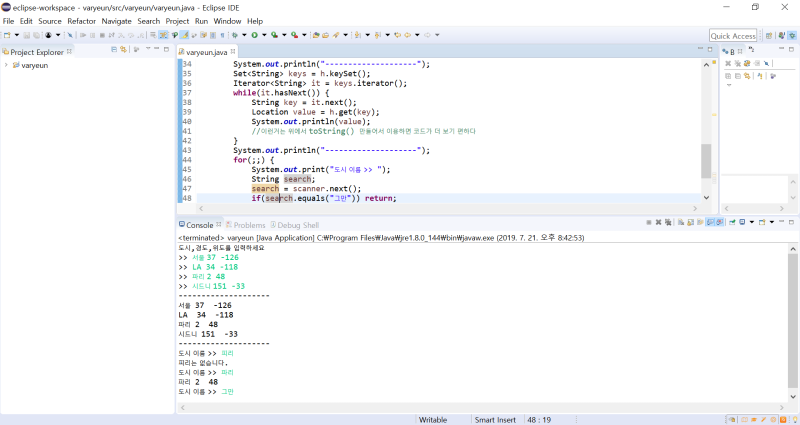Click the Clear Console icon

click(681, 222)
